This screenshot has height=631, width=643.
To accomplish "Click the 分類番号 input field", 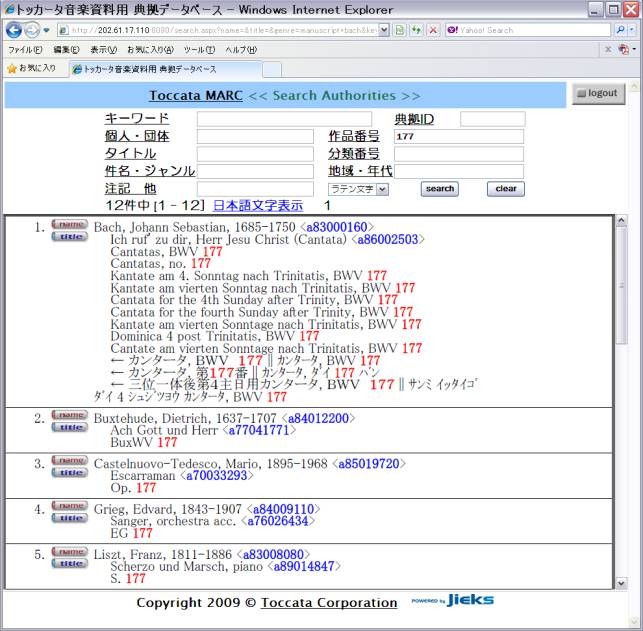I will 459,154.
